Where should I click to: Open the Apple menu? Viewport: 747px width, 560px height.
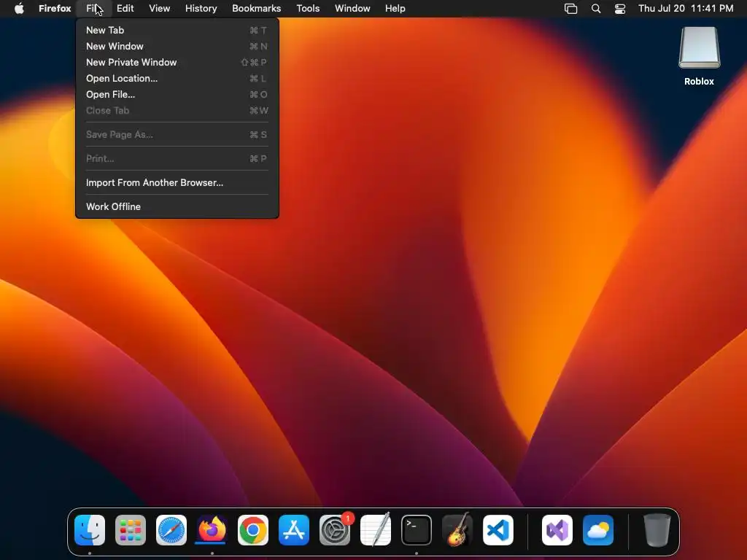(x=19, y=9)
